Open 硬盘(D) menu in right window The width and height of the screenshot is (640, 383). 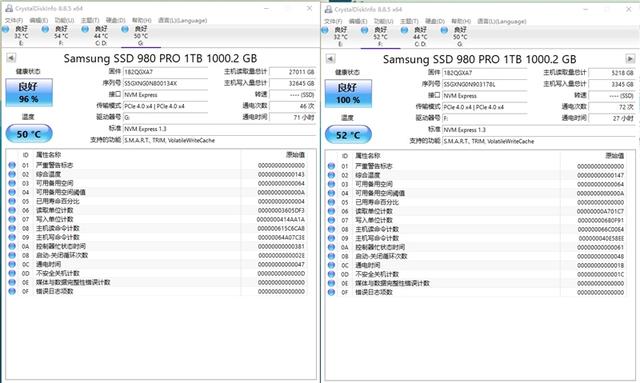click(x=435, y=21)
